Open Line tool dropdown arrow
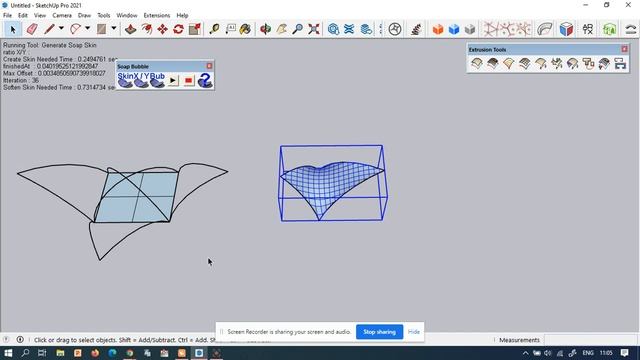 click(61, 29)
